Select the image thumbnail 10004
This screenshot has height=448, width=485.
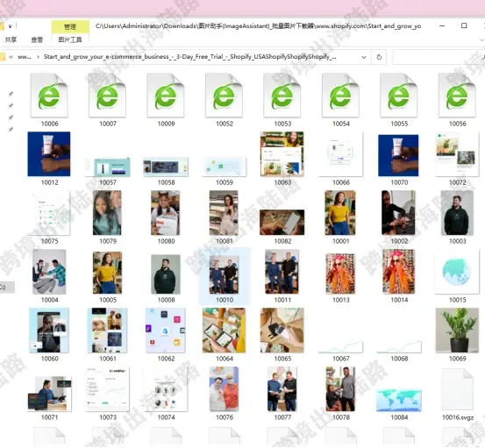pos(49,272)
